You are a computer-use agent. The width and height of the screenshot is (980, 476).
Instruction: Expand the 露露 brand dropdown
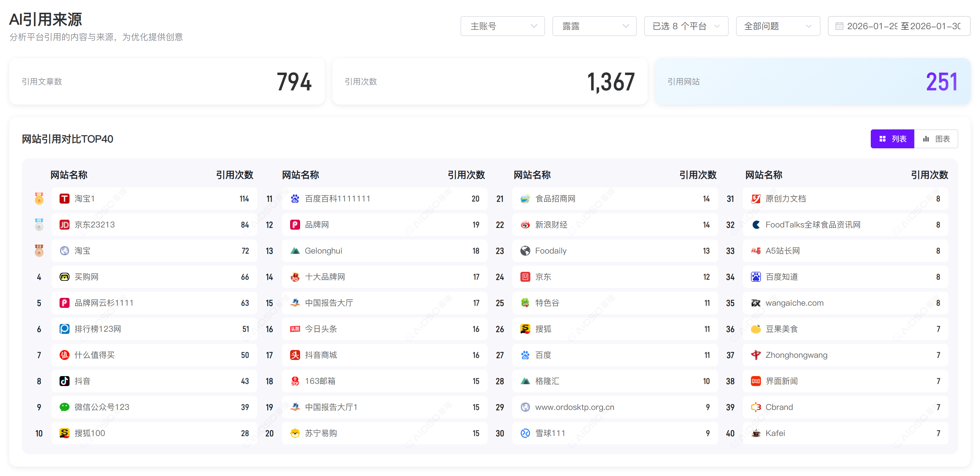tap(594, 26)
